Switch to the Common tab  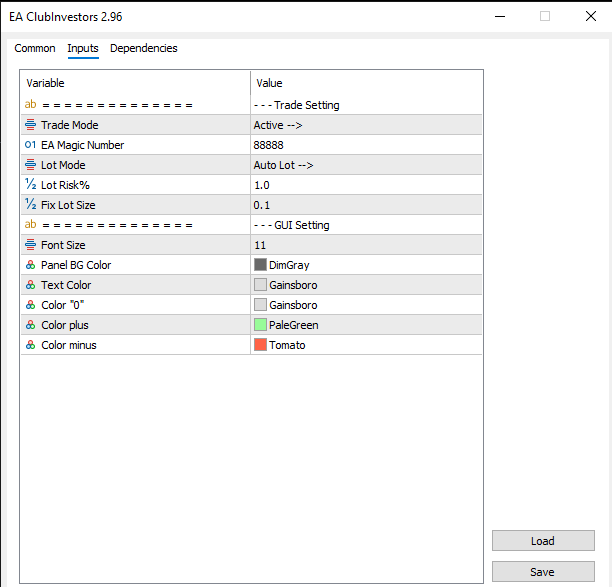pyautogui.click(x=35, y=48)
